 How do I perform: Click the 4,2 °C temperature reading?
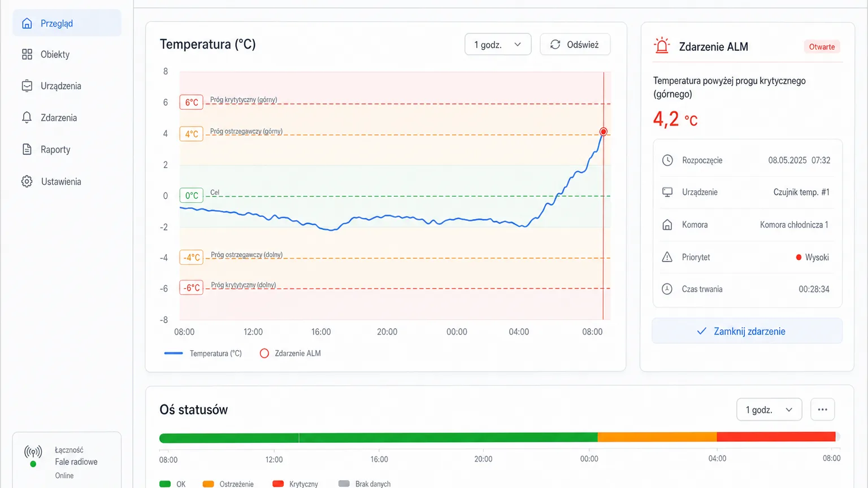pos(675,119)
